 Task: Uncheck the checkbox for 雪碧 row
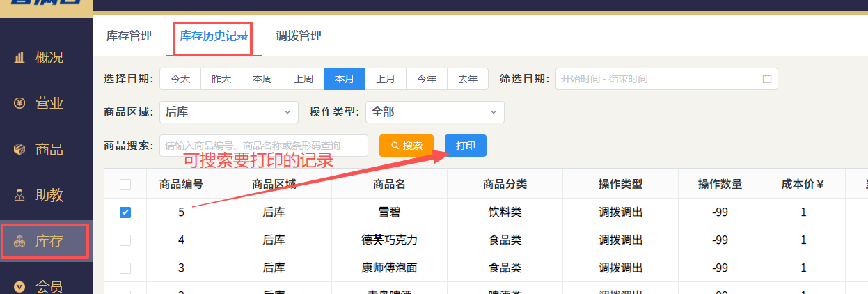click(125, 212)
